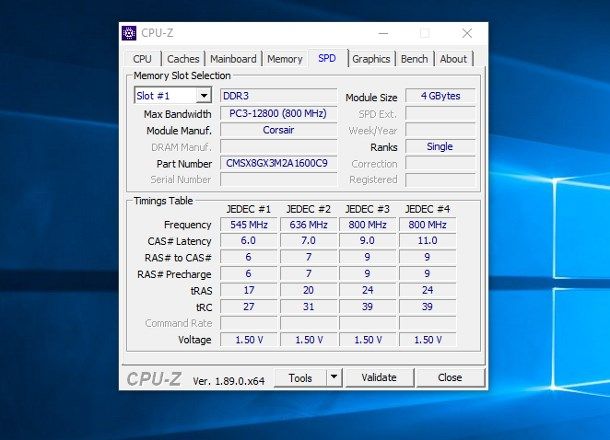The image size is (610, 440).
Task: Click the JEDEC #4 column header
Action: (x=428, y=209)
